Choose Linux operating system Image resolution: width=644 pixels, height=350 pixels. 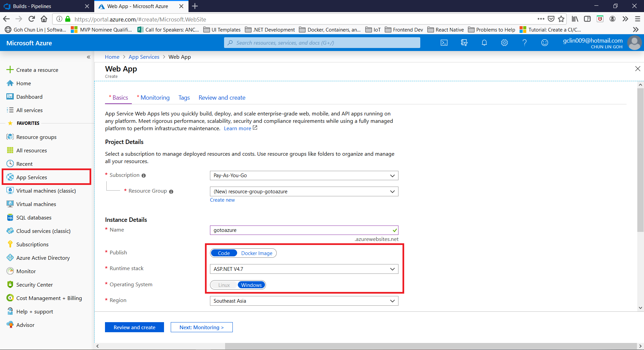pos(224,285)
